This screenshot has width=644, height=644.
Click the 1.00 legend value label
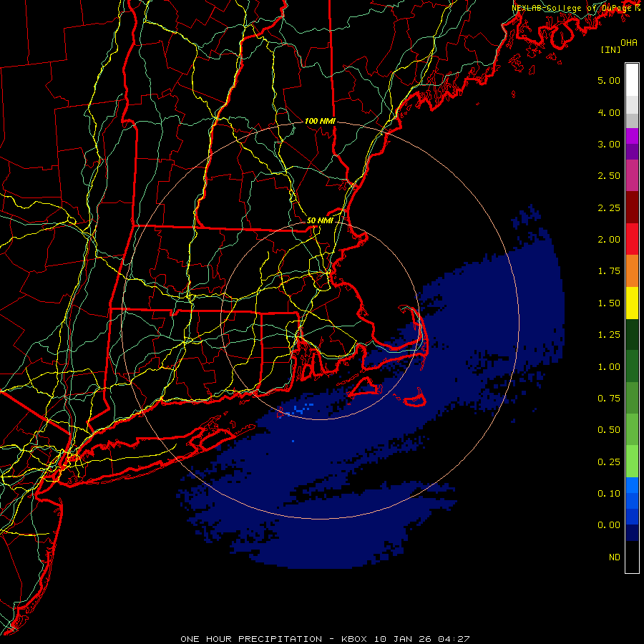(609, 367)
